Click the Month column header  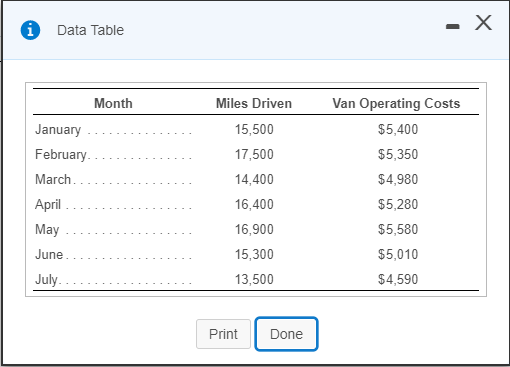pos(113,103)
